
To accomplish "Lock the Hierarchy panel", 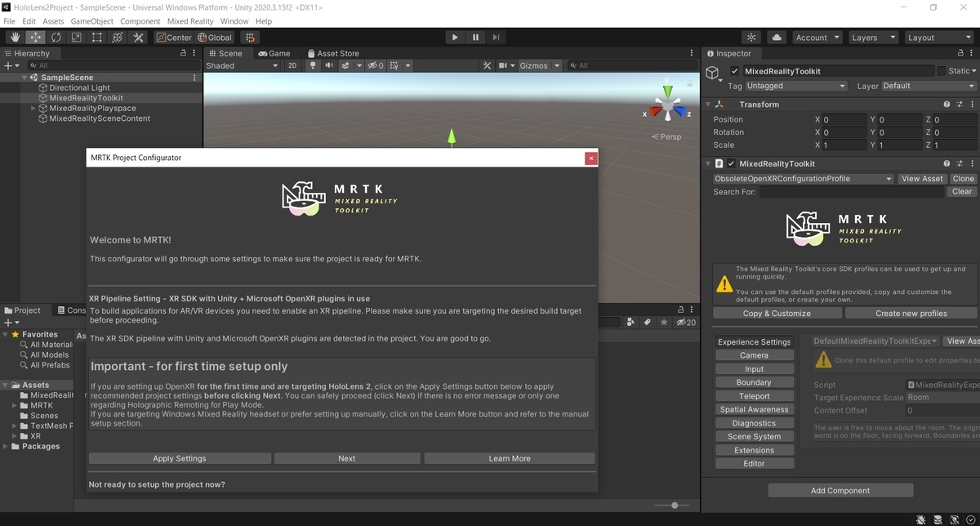I will click(x=184, y=53).
